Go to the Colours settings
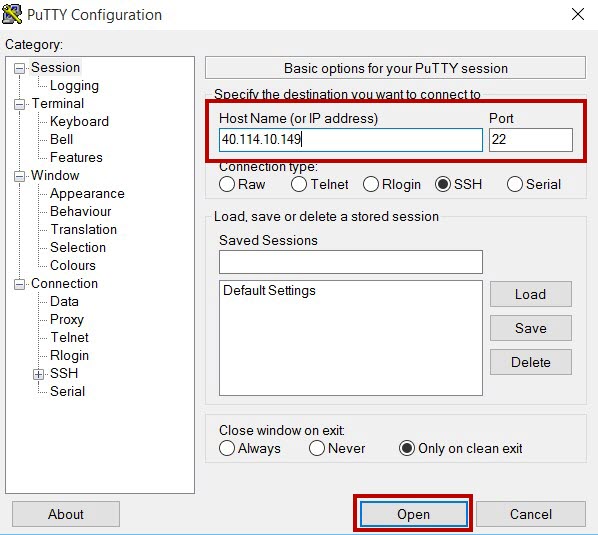The width and height of the screenshot is (598, 535). 73,265
